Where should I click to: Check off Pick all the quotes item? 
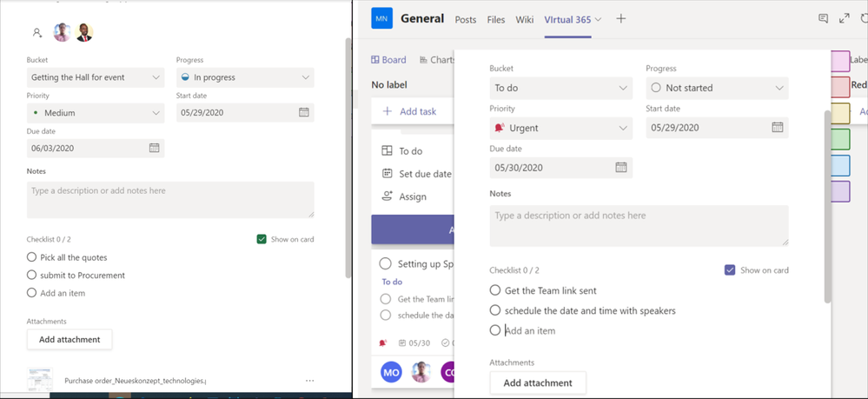(31, 257)
